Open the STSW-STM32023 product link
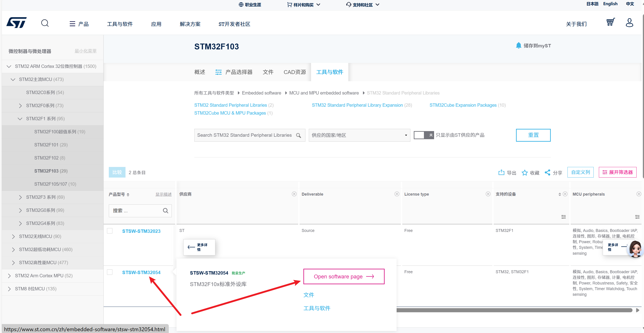This screenshot has height=333, width=644. pyautogui.click(x=141, y=231)
